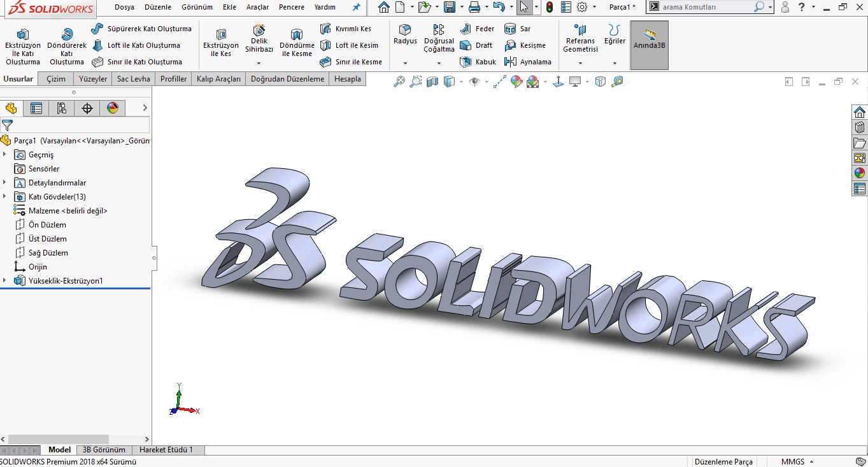Open the Referans Geometrisi dropdown

click(x=580, y=63)
